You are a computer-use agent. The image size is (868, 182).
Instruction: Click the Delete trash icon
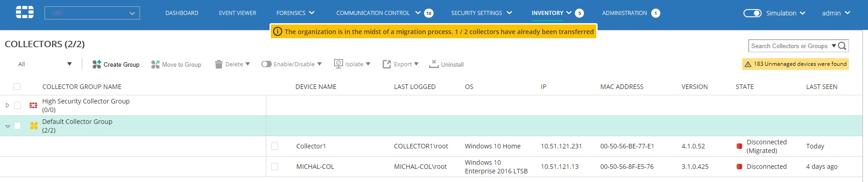coord(219,64)
